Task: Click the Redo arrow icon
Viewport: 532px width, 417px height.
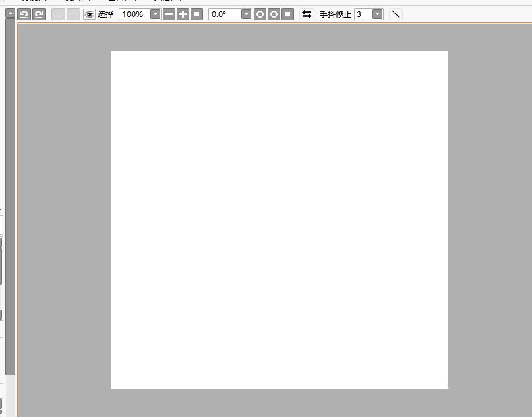Action: point(39,14)
